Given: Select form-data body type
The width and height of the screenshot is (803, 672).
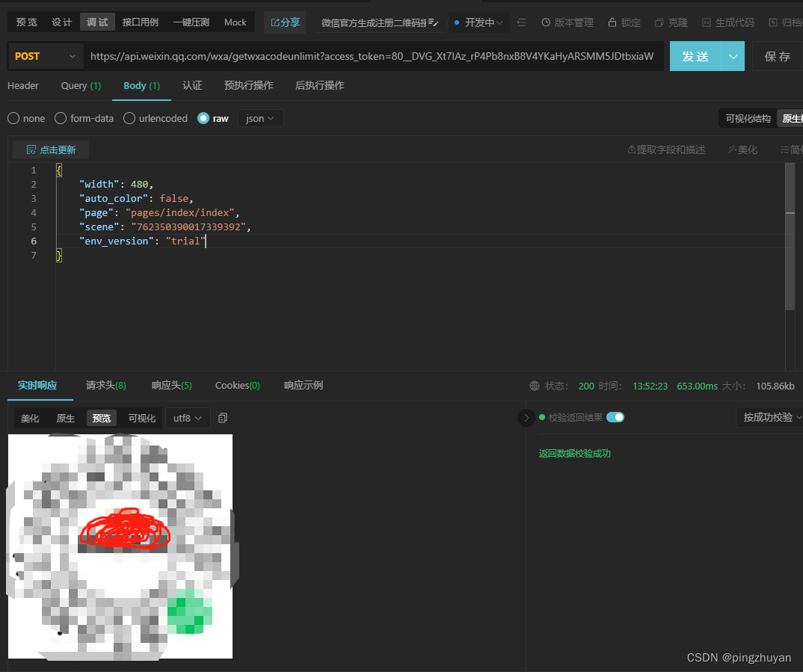Looking at the screenshot, I should (61, 118).
